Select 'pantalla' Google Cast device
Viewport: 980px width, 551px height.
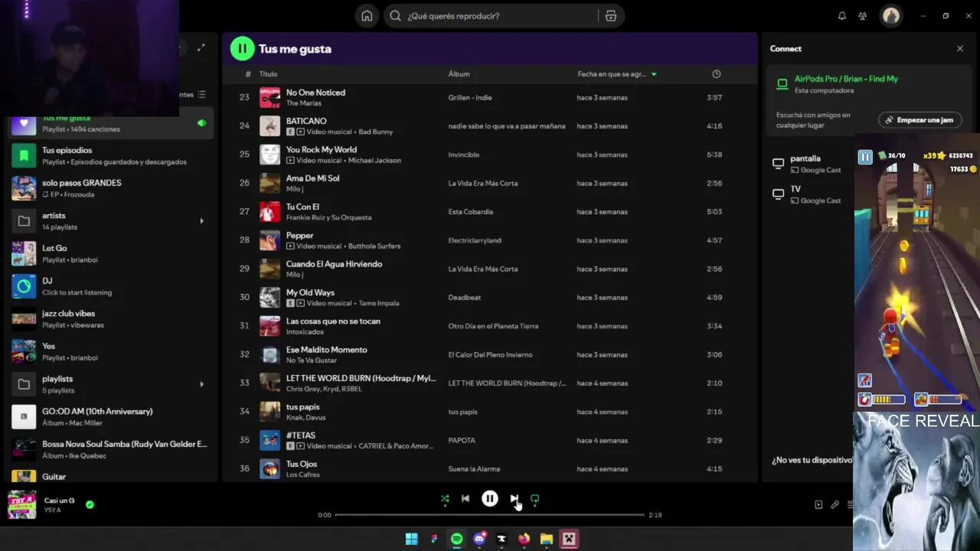coord(809,164)
